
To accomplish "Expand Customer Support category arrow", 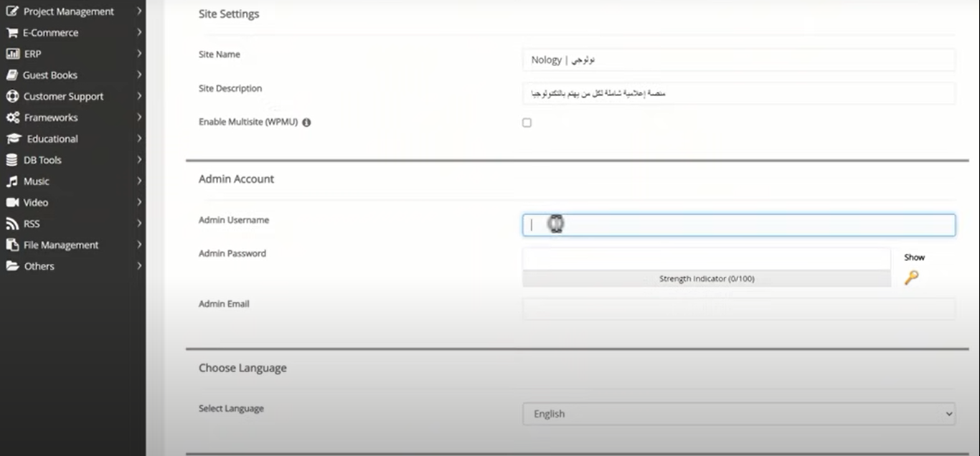I will pyautogui.click(x=139, y=96).
